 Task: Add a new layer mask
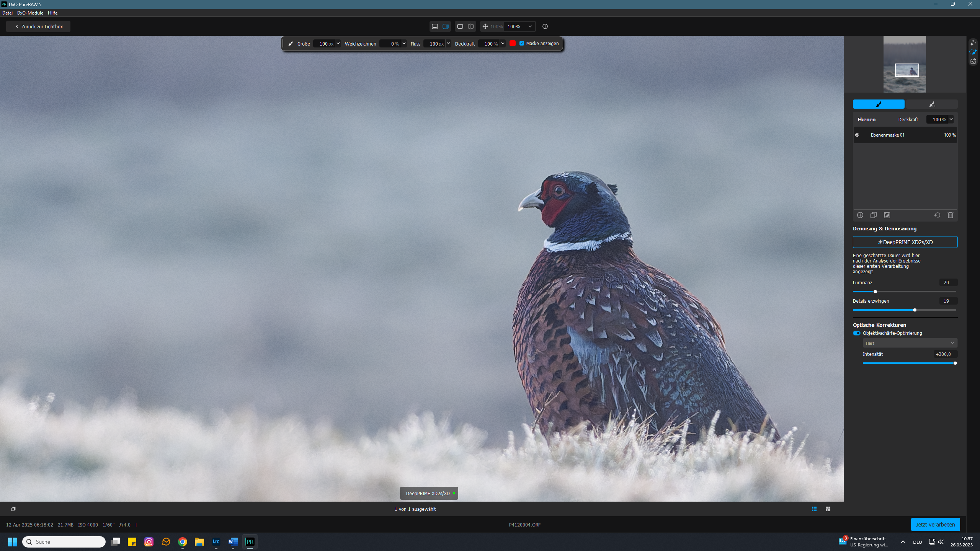[860, 215]
